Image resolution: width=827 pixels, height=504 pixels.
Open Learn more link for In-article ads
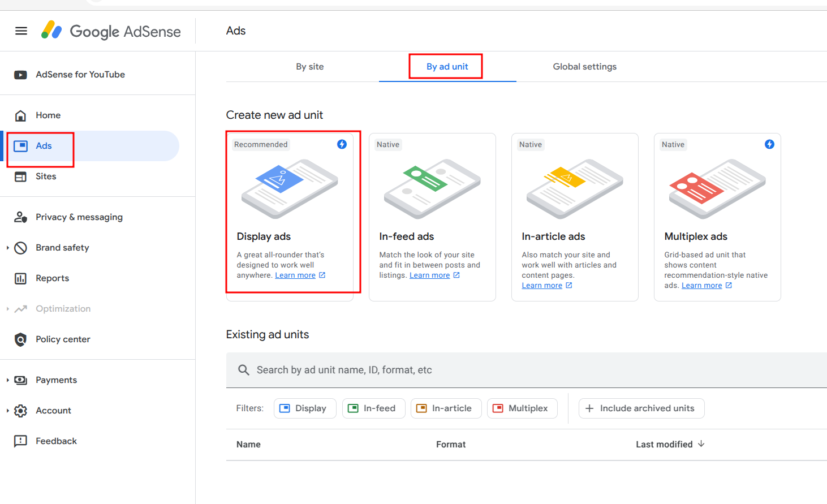pyautogui.click(x=542, y=286)
